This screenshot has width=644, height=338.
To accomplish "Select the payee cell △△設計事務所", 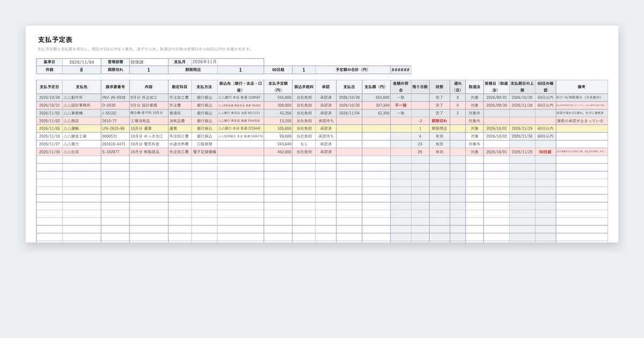I will (82, 106).
